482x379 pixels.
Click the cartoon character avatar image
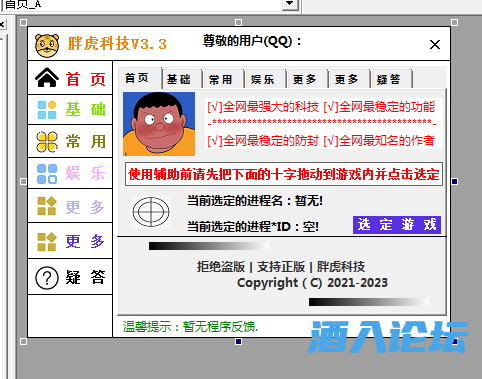pyautogui.click(x=159, y=124)
